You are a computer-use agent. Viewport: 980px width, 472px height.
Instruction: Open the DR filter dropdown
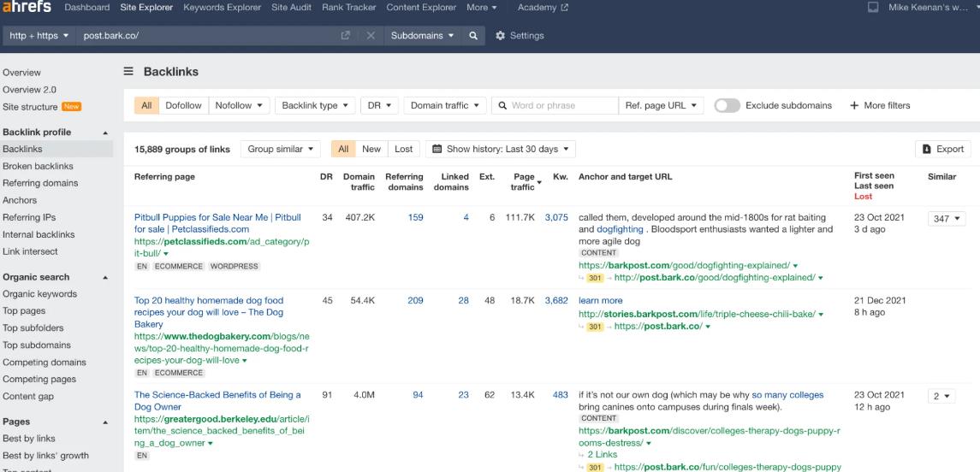coord(379,105)
